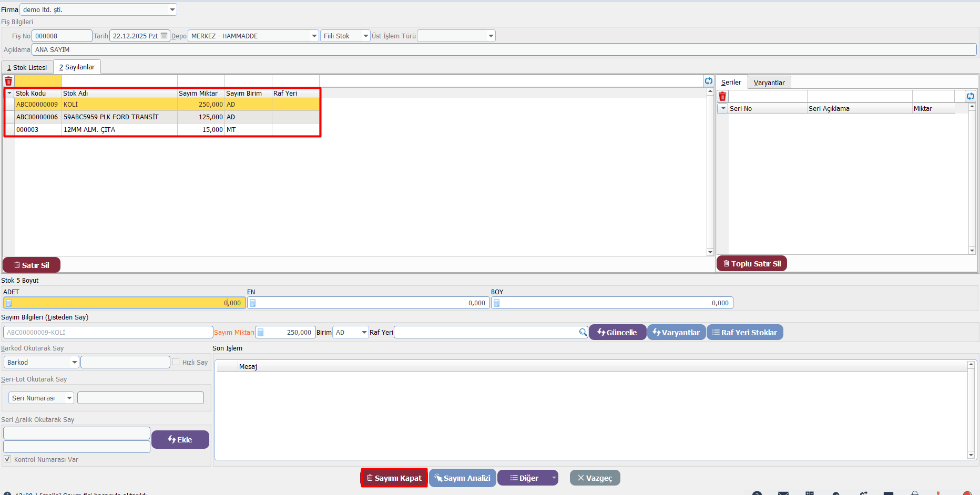The image size is (980, 495).
Task: Click the calculator icon in ADET field
Action: (x=8, y=303)
